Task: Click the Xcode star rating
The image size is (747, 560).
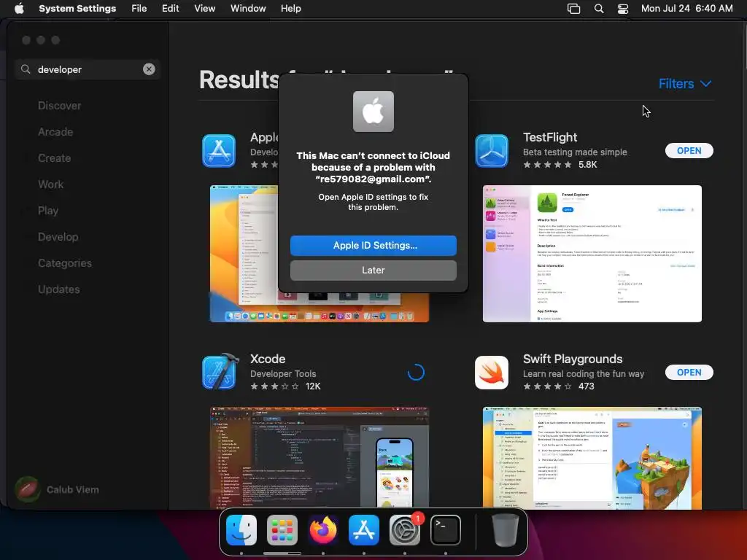Action: 275,386
